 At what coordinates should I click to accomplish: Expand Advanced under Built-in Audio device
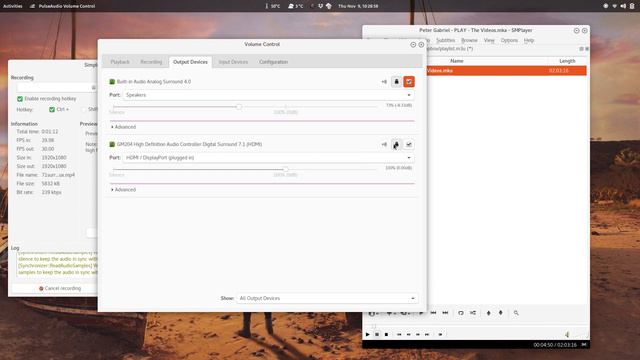pos(123,127)
